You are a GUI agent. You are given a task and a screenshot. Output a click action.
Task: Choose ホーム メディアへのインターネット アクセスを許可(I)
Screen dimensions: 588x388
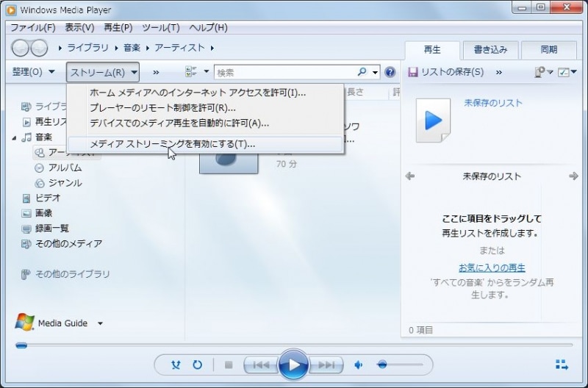tap(205, 93)
